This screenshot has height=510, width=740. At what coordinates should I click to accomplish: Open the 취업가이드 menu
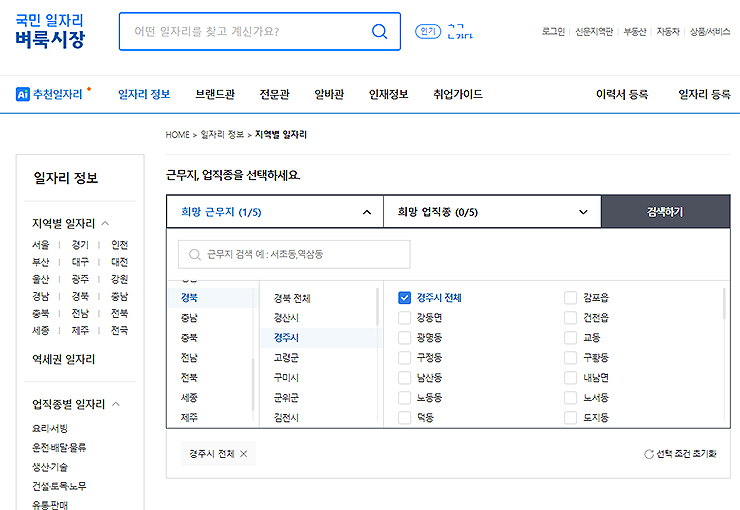[458, 94]
